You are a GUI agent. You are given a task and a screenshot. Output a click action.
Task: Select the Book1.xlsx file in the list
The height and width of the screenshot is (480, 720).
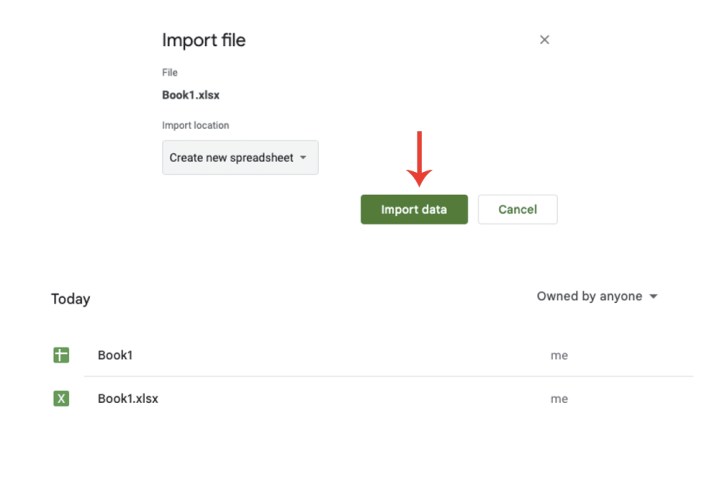tap(128, 399)
